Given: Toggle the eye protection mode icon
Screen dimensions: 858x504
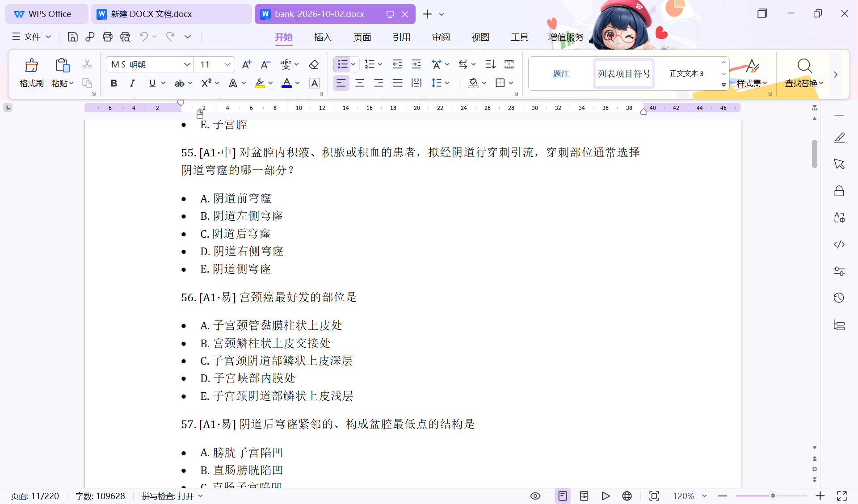Looking at the screenshot, I should coord(535,496).
